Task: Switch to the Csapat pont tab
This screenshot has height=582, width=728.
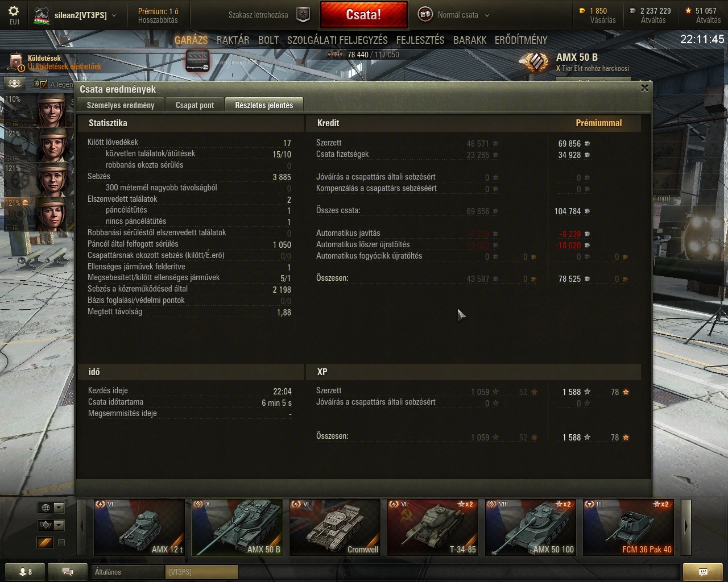Action: tap(195, 105)
